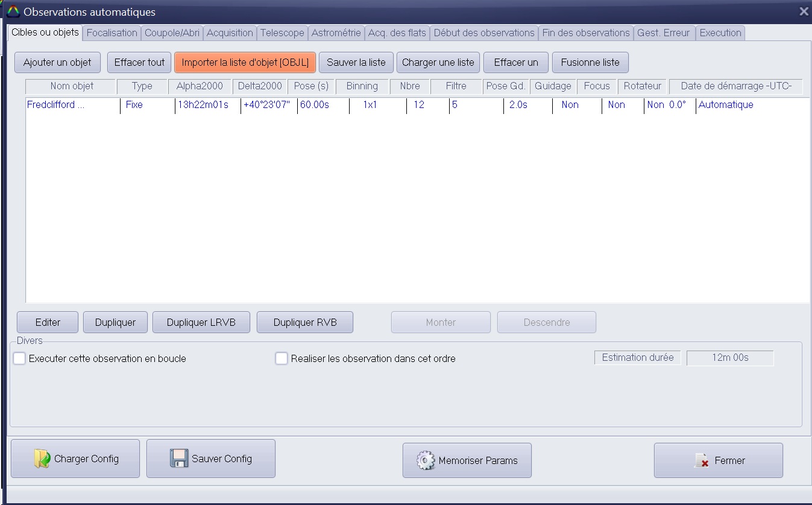Check 'Realiser les observation dans cet ordre'
Screen dimensions: 812x505
282,358
